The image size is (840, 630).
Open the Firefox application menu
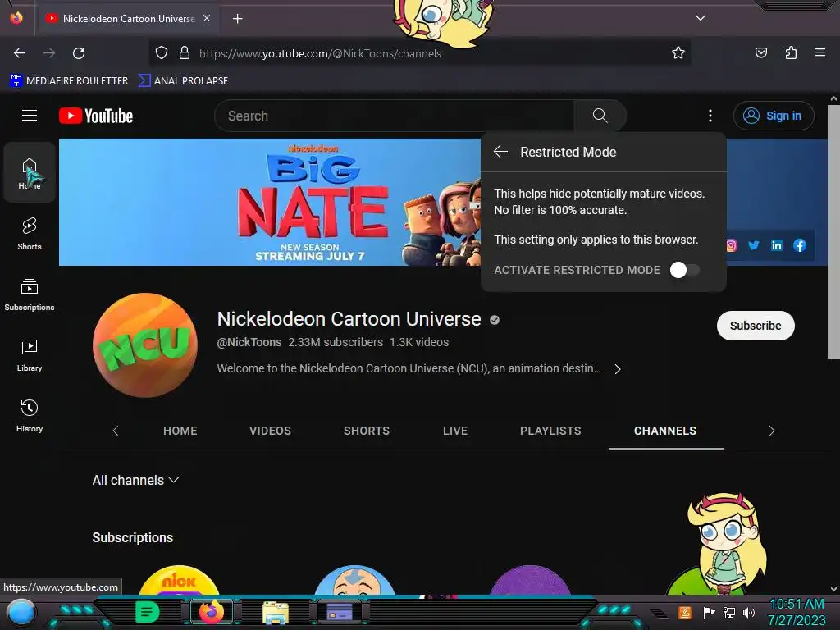(819, 52)
